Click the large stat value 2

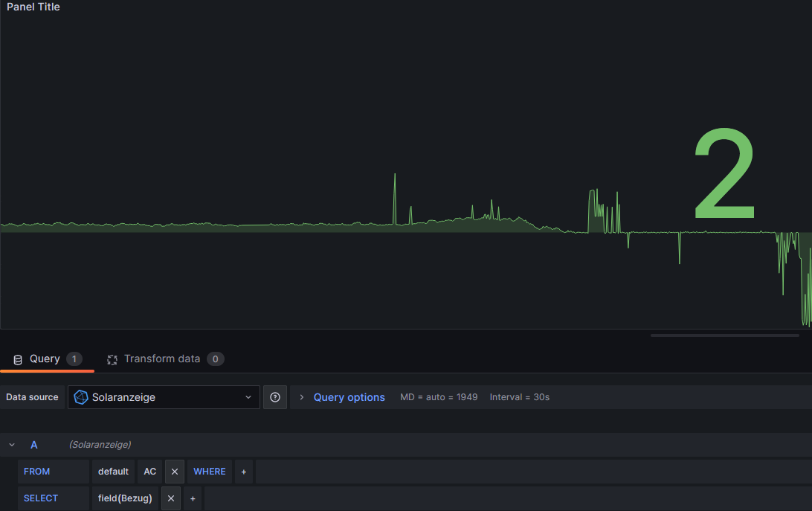(x=724, y=176)
